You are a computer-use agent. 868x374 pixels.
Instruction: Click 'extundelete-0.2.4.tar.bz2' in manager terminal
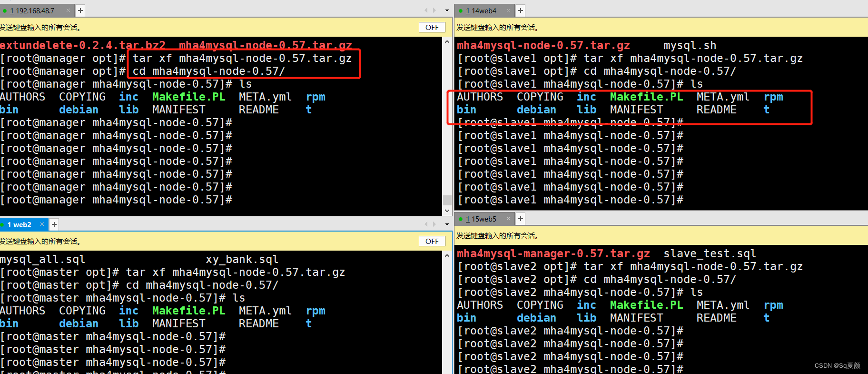click(83, 45)
